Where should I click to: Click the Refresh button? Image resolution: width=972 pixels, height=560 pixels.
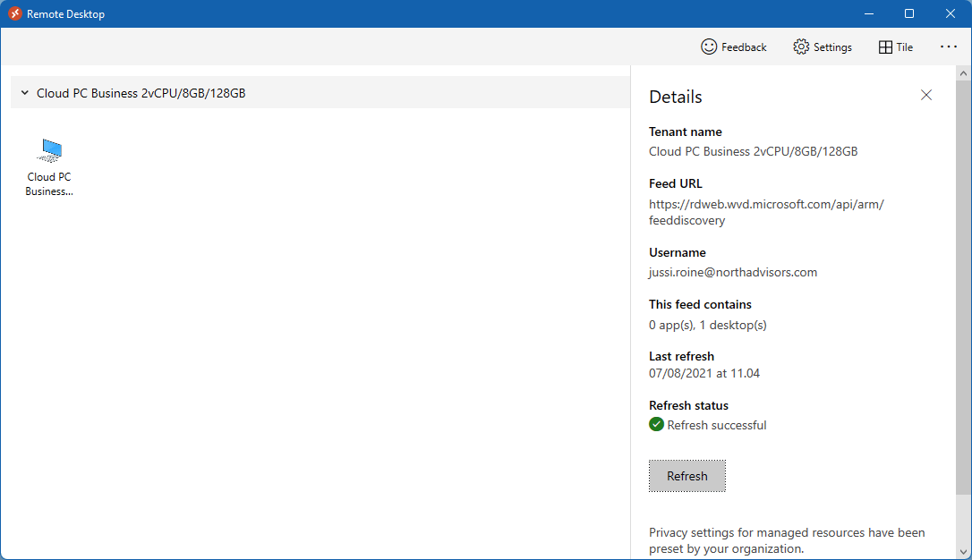(x=686, y=476)
